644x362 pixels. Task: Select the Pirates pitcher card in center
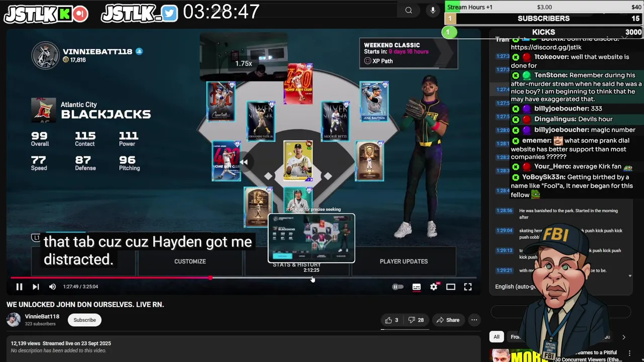click(x=298, y=161)
